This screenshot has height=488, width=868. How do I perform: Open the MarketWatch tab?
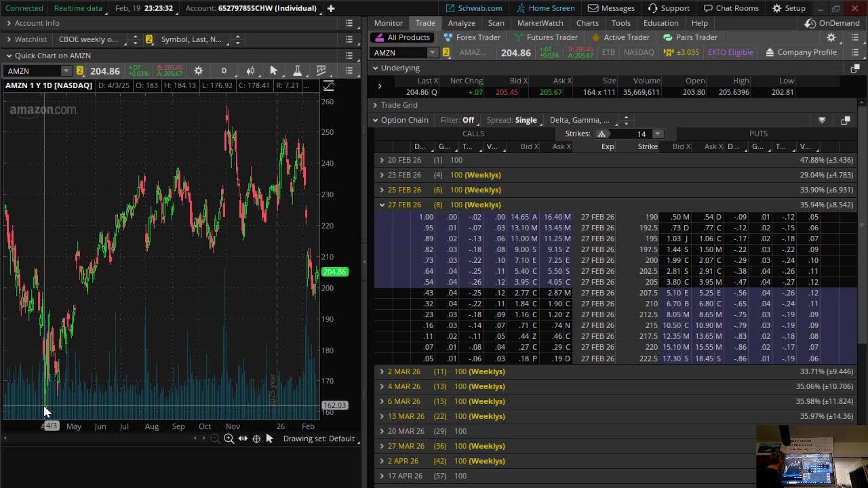click(540, 23)
